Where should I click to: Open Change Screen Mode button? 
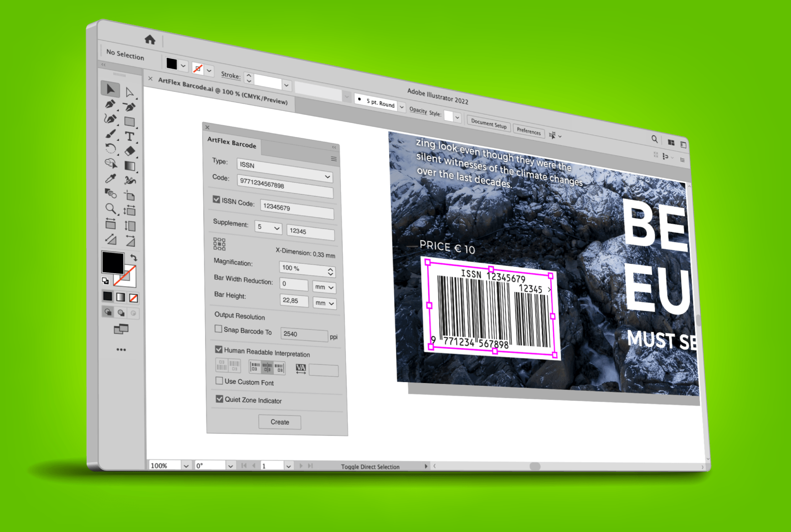point(121,329)
